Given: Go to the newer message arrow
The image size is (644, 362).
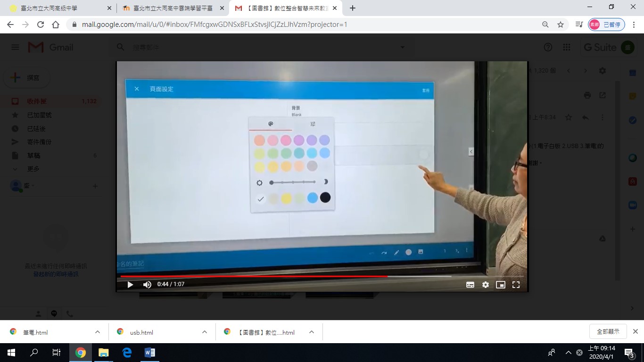Looking at the screenshot, I should [x=569, y=71].
